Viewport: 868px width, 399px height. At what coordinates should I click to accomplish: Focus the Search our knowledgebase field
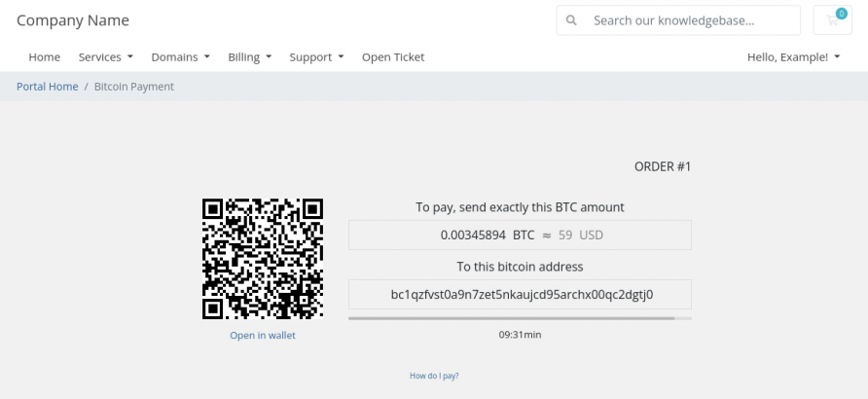pos(678,20)
